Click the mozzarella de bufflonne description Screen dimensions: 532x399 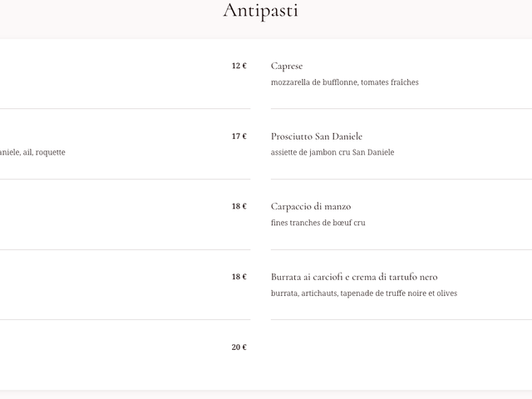click(x=344, y=82)
